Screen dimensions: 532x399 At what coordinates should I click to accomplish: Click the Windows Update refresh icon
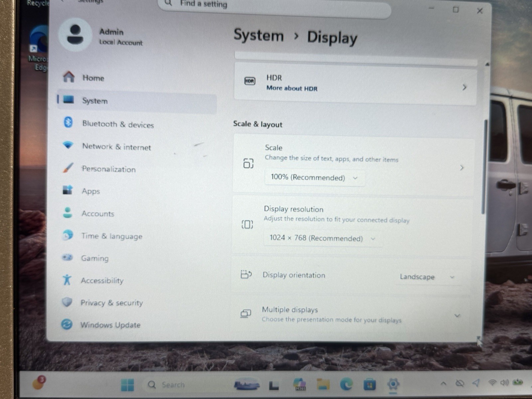66,324
